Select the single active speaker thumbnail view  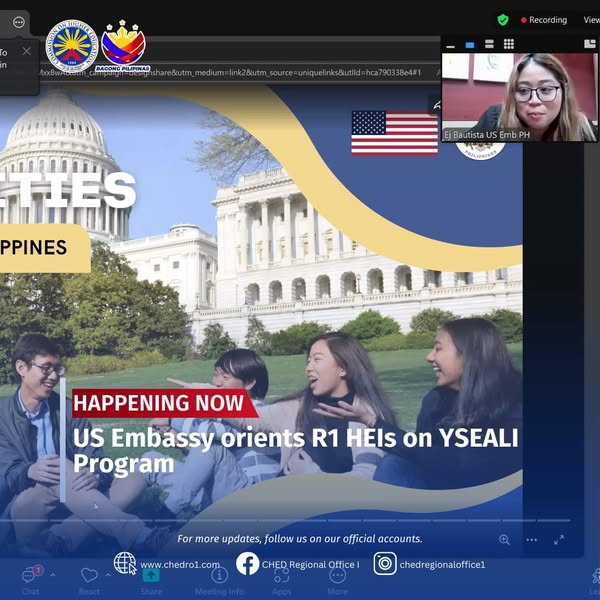pos(470,45)
